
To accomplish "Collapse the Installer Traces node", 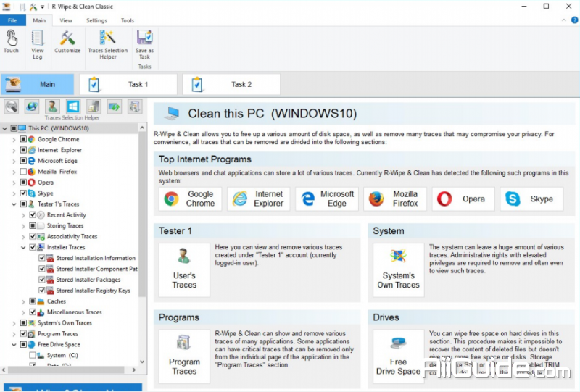I will point(23,247).
